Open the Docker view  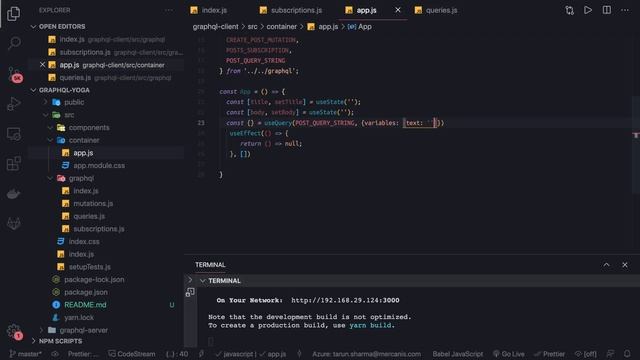13,193
